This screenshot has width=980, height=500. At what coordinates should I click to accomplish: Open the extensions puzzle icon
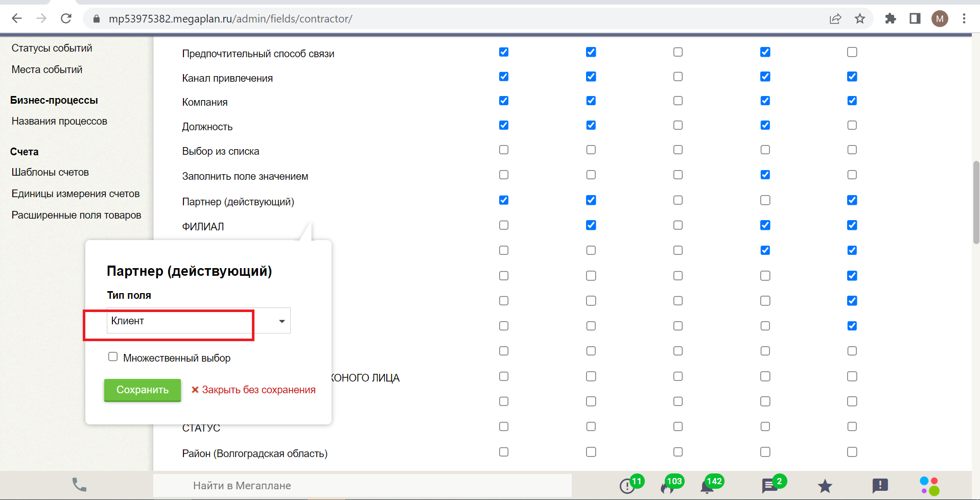[x=891, y=19]
